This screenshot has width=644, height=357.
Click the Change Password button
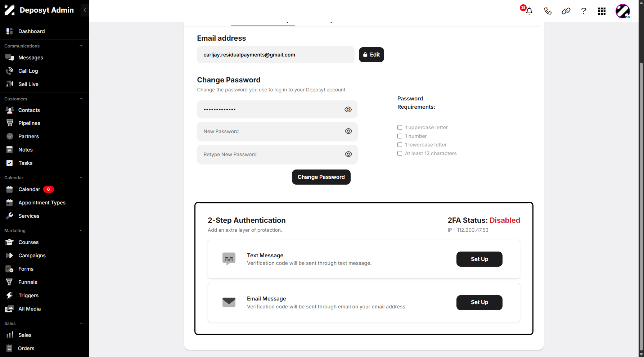click(x=321, y=177)
